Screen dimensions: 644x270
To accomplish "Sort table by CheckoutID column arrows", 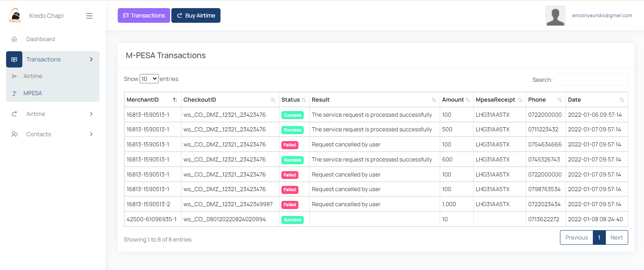I will click(x=273, y=100).
